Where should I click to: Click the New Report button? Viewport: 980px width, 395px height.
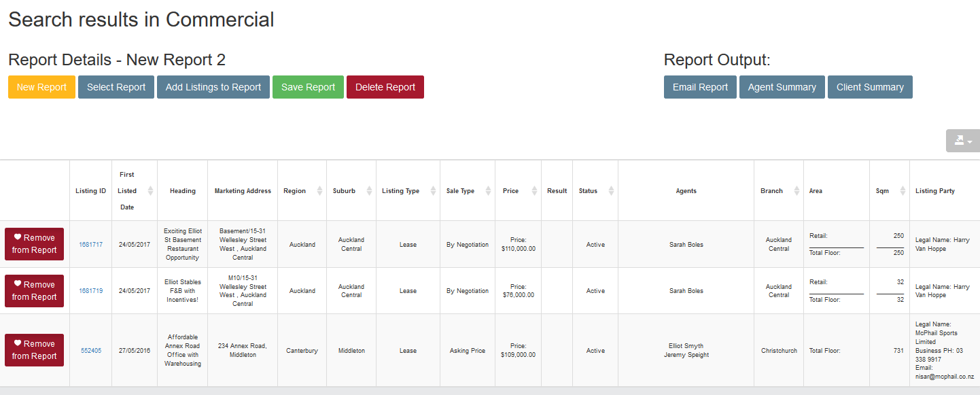click(41, 87)
